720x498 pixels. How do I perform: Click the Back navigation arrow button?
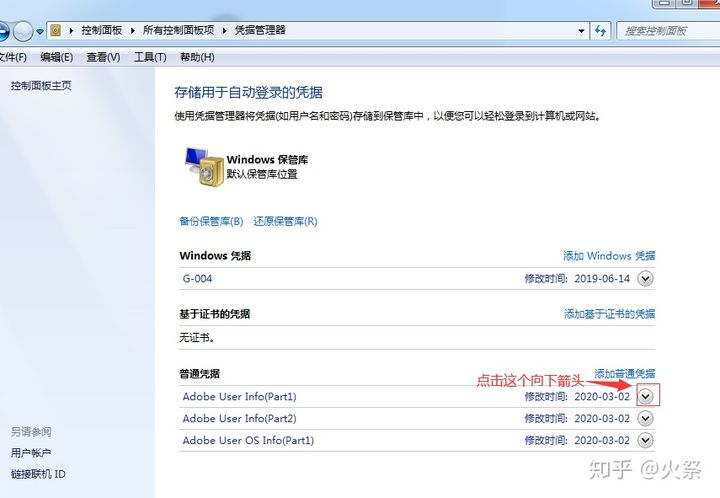pyautogui.click(x=2, y=31)
